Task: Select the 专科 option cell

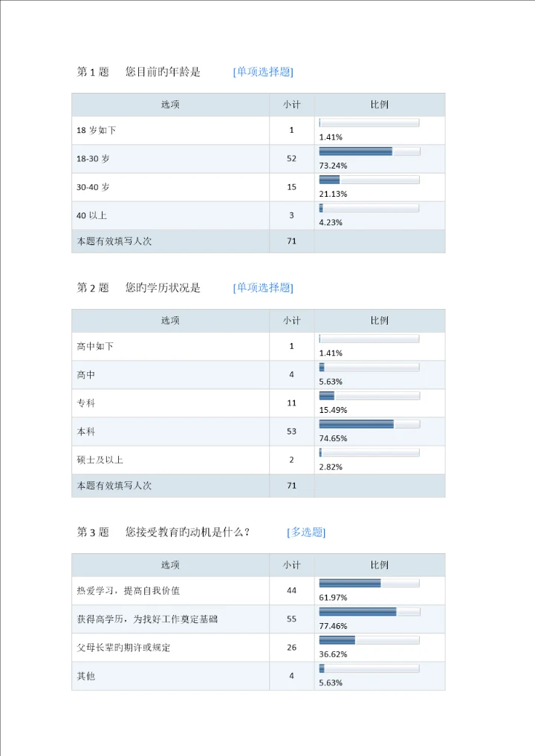Action: [86, 404]
